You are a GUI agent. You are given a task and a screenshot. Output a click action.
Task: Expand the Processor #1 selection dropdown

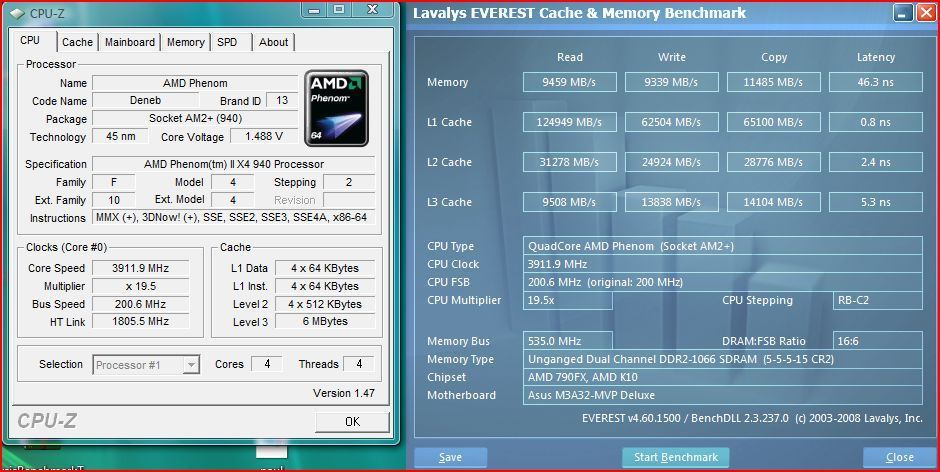coord(191,365)
